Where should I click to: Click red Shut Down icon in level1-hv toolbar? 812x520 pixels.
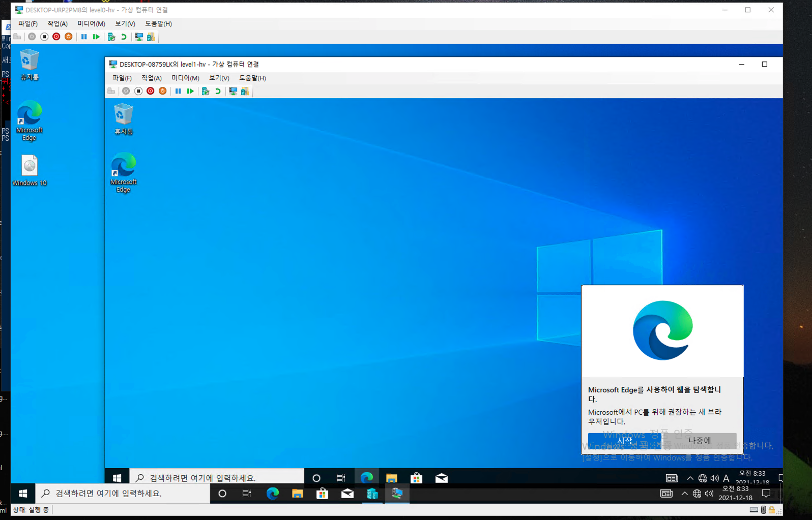151,91
